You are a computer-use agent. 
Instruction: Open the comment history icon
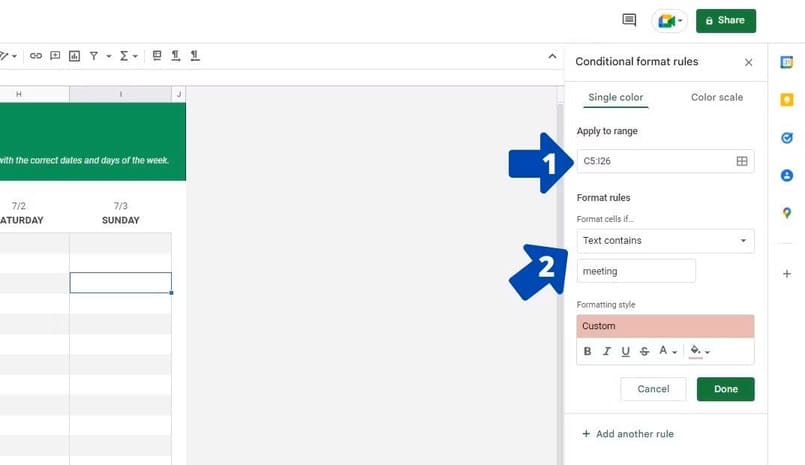coord(629,20)
